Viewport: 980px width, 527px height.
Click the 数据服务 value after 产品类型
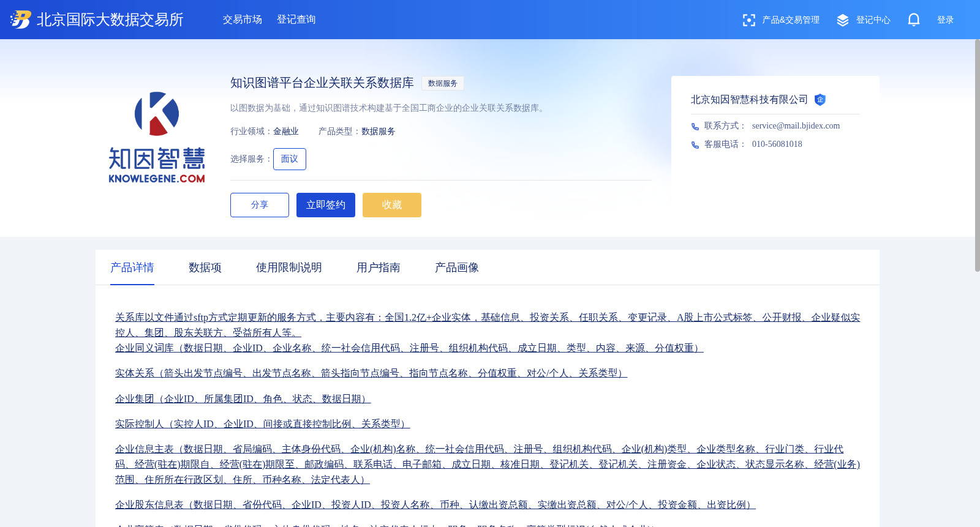379,132
